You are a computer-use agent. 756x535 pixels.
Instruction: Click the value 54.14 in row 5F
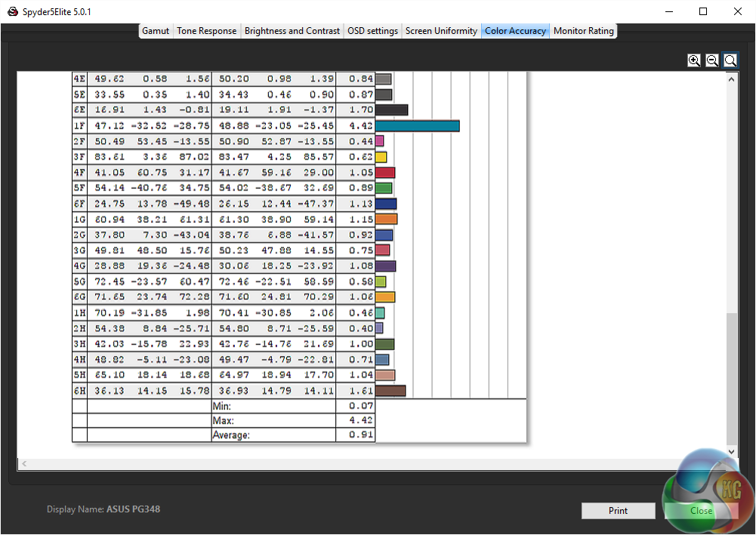tap(110, 188)
